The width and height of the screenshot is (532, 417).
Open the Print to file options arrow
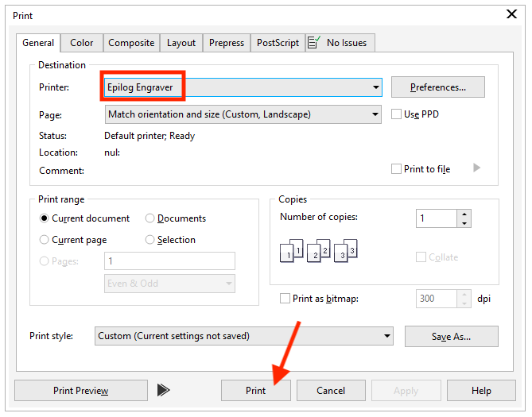pos(476,168)
